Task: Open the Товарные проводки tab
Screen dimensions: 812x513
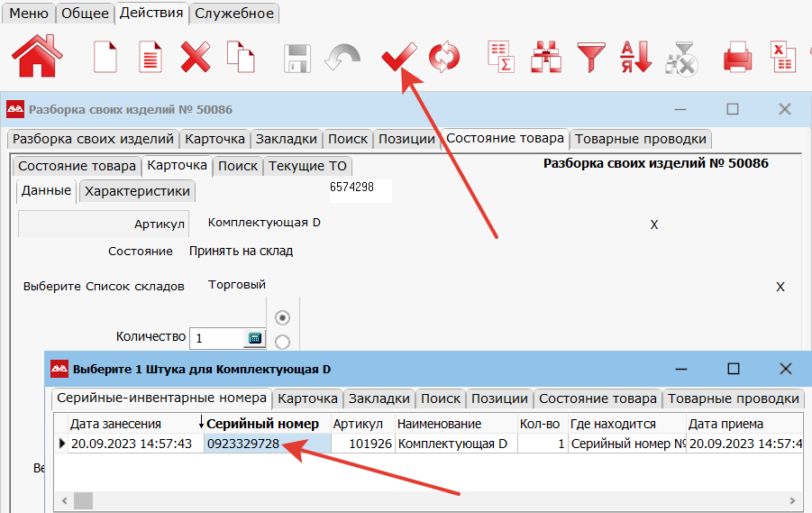Action: (x=641, y=139)
